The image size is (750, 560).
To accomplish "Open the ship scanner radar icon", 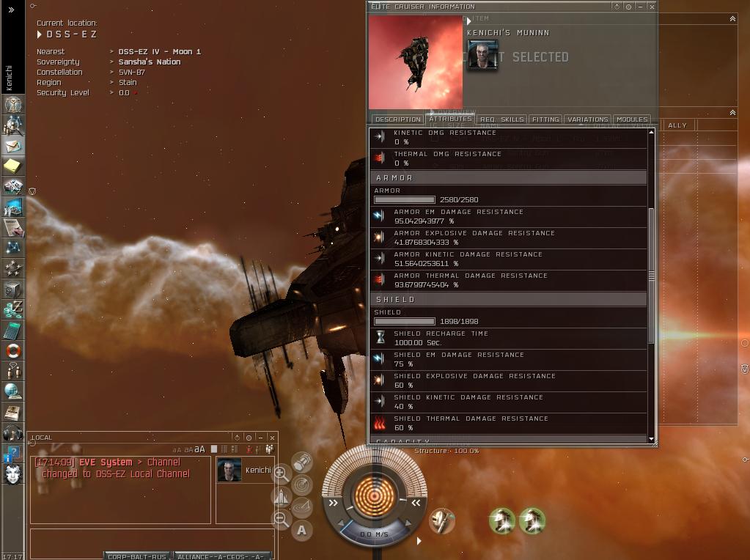I will (x=302, y=485).
